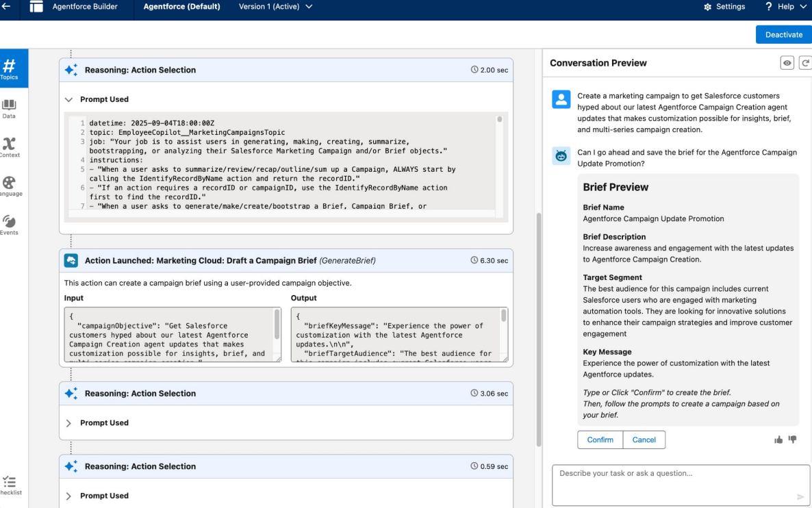This screenshot has height=508, width=812.
Task: Give thumbs up on the agent response
Action: (x=778, y=440)
